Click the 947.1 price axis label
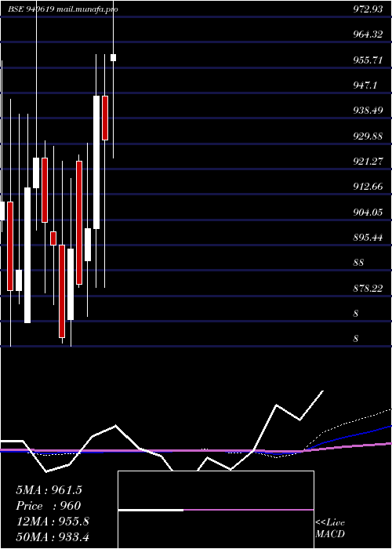Image resolution: width=392 pixels, height=549 pixels. click(x=365, y=85)
